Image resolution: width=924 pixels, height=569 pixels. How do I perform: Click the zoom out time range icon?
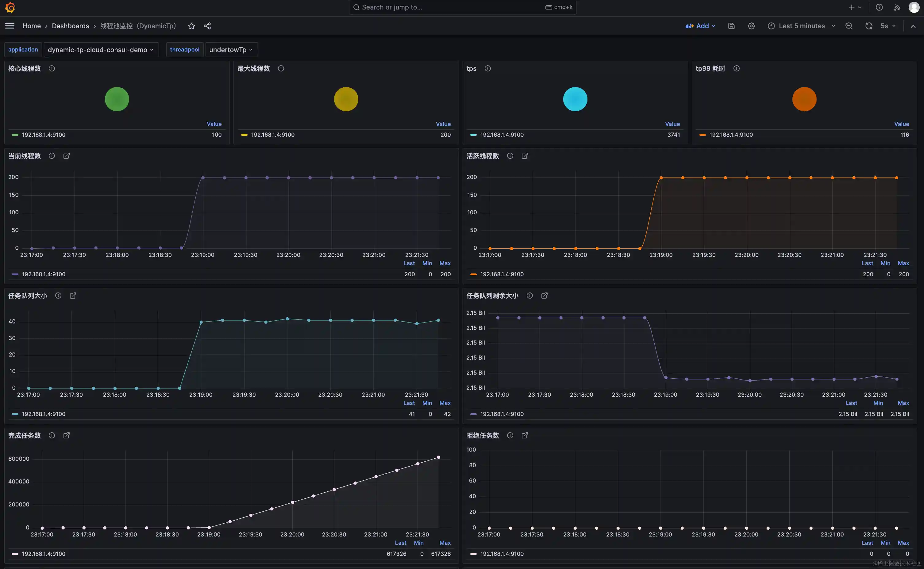[849, 26]
